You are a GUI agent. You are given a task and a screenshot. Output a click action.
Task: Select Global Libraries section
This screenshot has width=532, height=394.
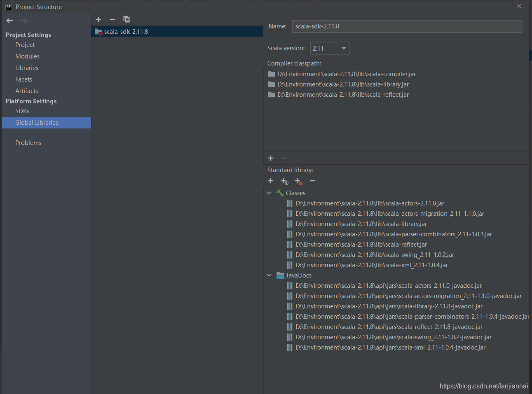click(46, 123)
